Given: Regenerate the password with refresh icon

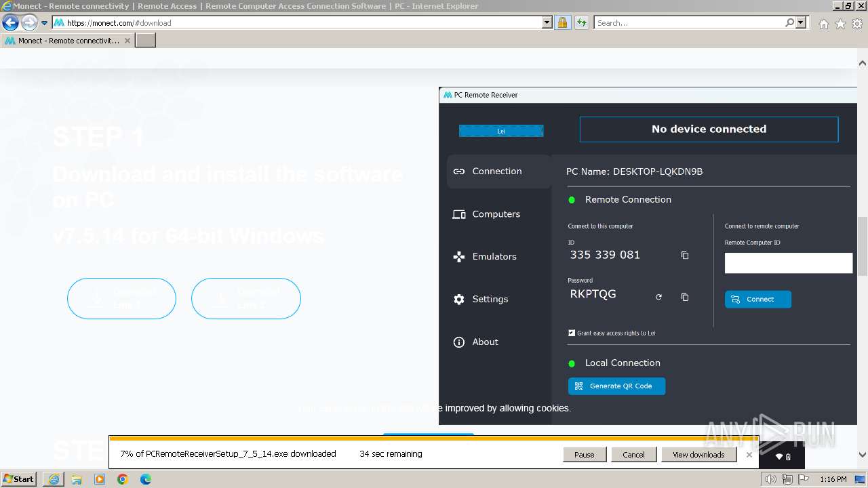Looking at the screenshot, I should (658, 297).
